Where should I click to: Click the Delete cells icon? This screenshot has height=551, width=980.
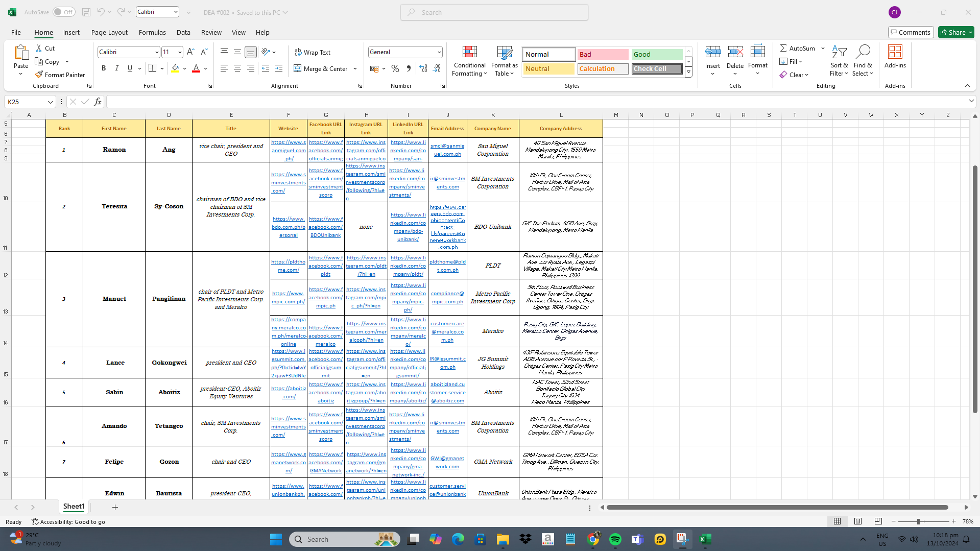[735, 52]
